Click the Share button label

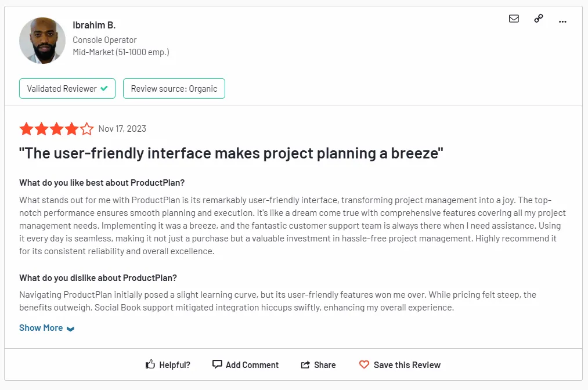[324, 365]
